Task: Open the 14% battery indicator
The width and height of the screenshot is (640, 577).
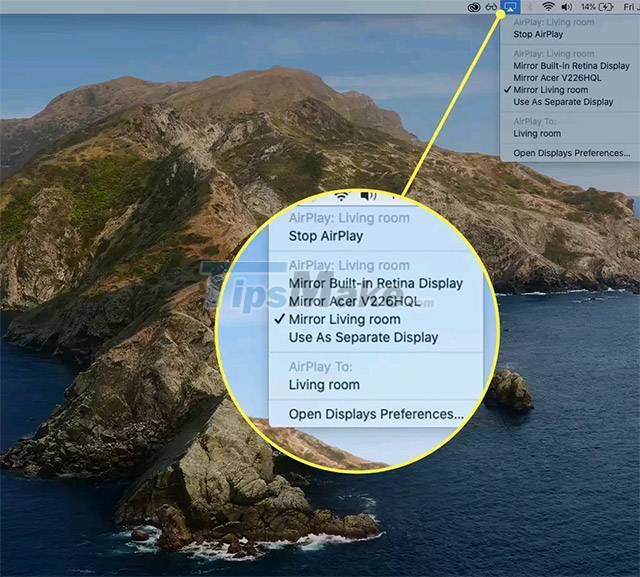Action: [597, 7]
